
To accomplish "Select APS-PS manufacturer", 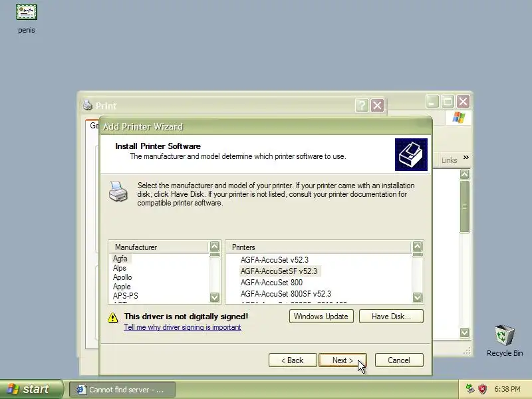I will point(126,296).
